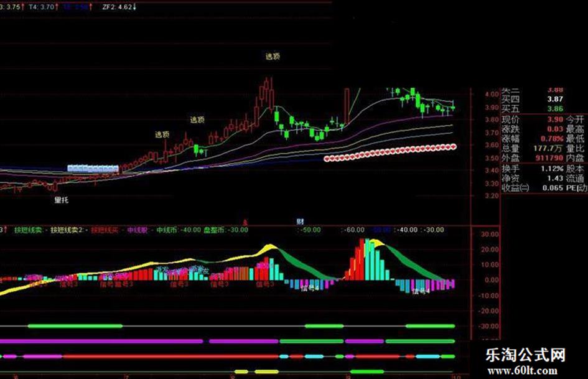Click the 现价 3.90 current price

coord(532,119)
